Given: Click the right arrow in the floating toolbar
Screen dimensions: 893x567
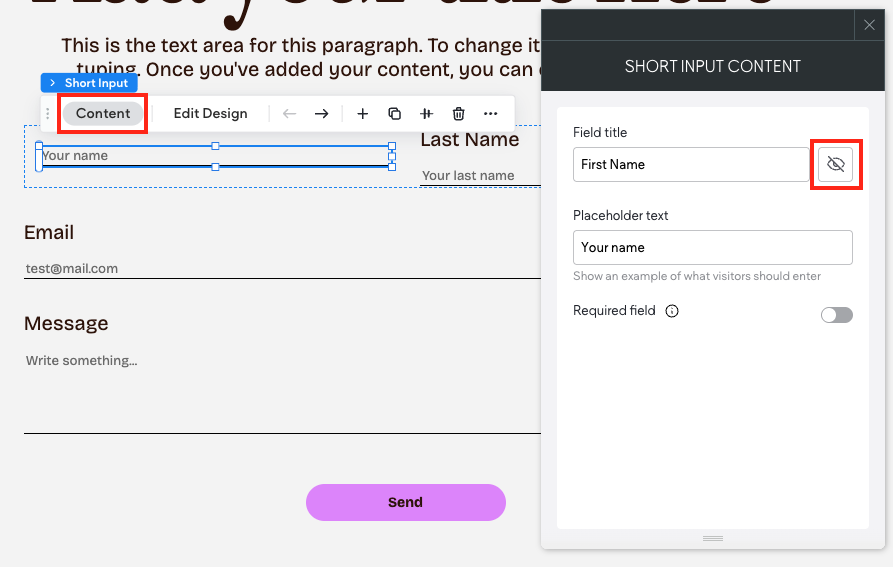Looking at the screenshot, I should 321,114.
